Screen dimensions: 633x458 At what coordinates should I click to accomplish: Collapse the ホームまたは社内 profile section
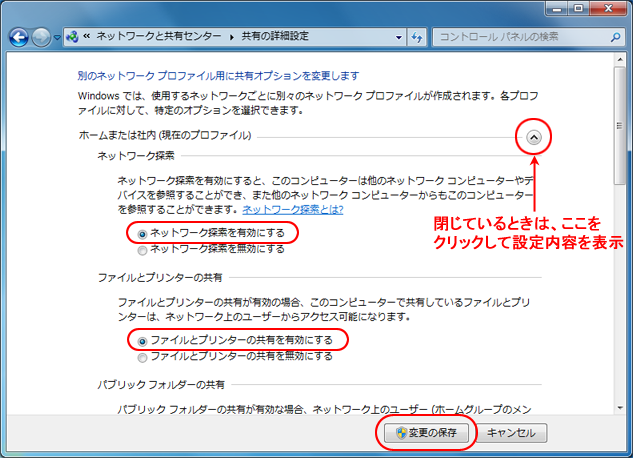[534, 138]
